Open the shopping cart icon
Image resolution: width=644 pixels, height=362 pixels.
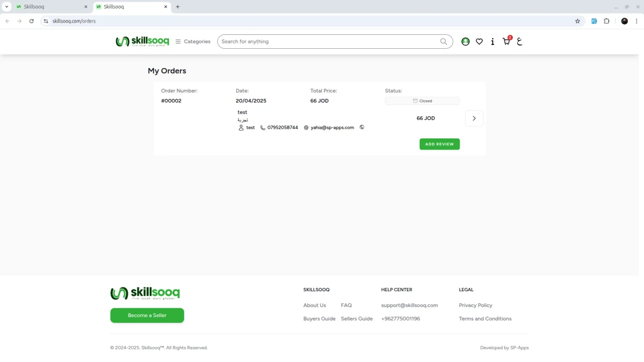507,41
